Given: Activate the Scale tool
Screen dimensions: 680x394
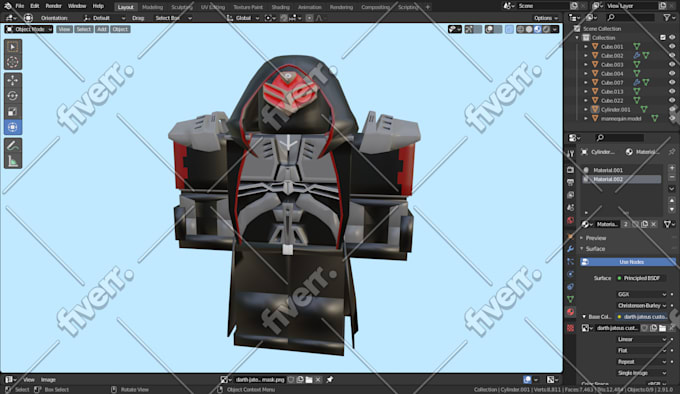Looking at the screenshot, I should tap(13, 112).
